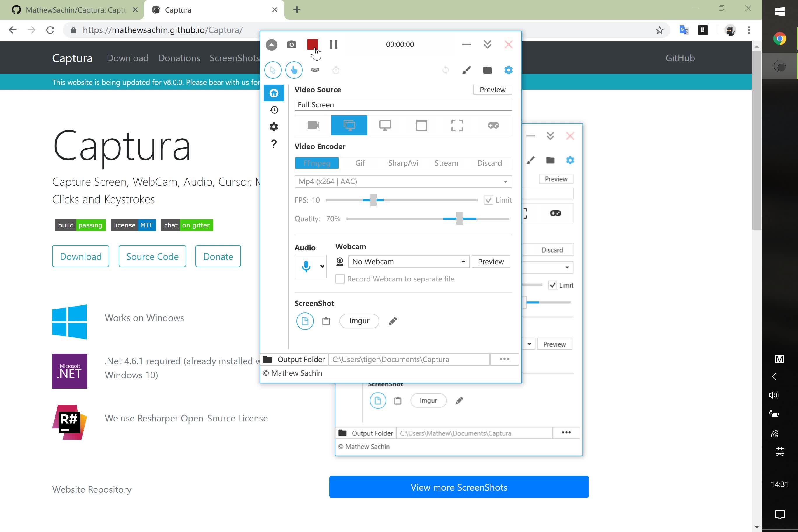Open the volume control in taskbar

tap(773, 395)
